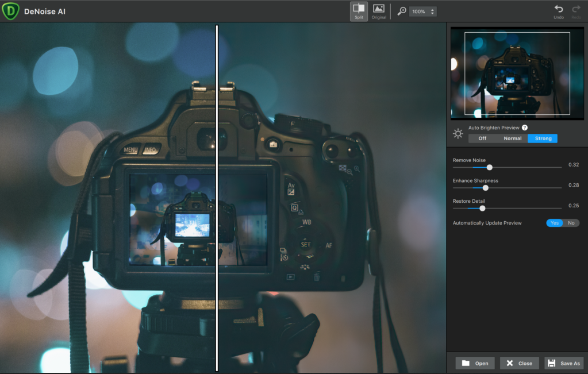588x374 pixels.
Task: Click the Open button
Action: pos(475,363)
